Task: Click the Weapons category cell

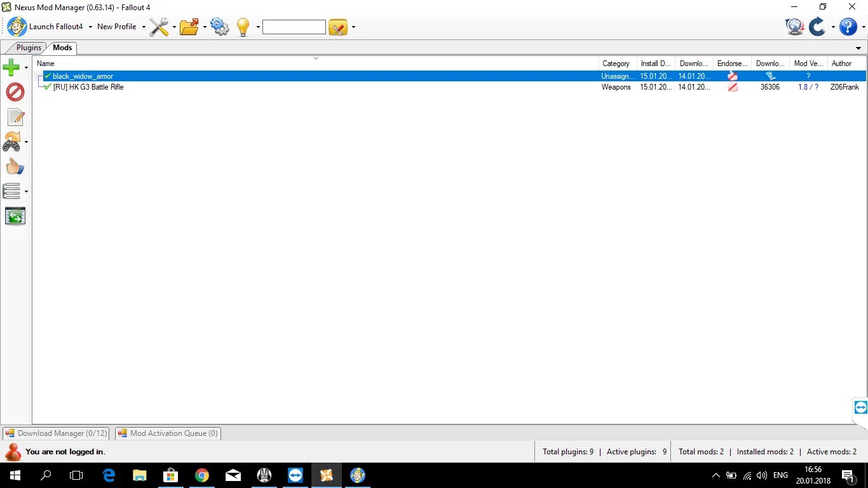Action: click(x=616, y=87)
